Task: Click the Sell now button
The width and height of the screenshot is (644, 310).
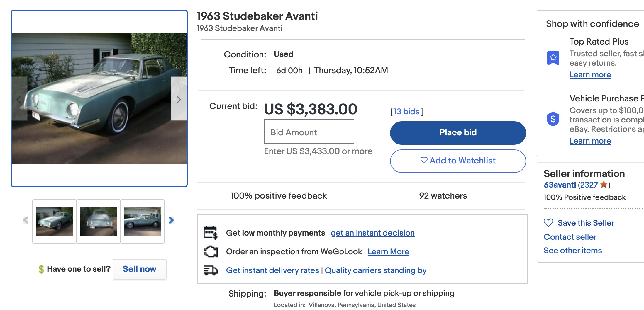Action: tap(139, 269)
